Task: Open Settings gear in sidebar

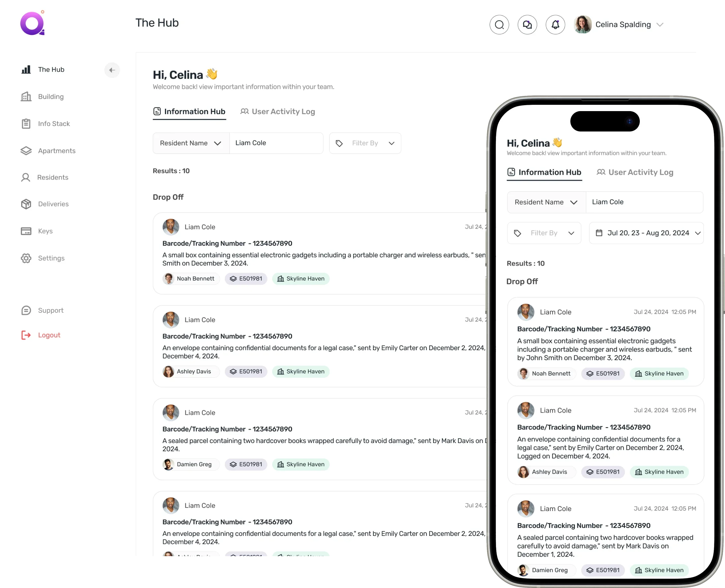Action: click(51, 258)
